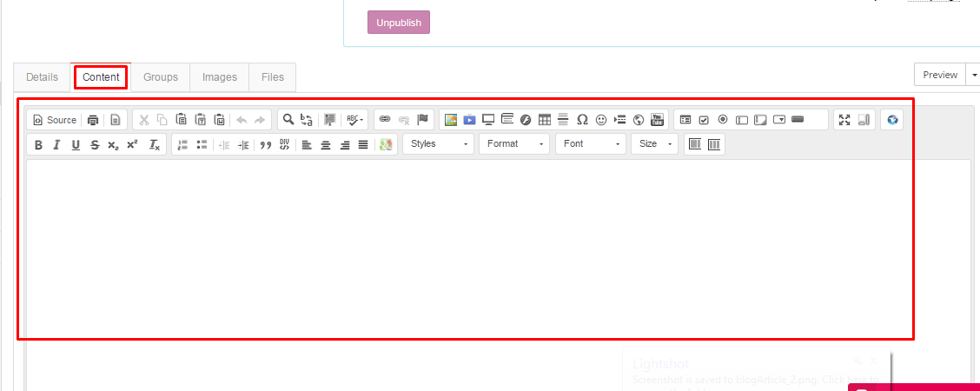Image resolution: width=980 pixels, height=391 pixels.
Task: Click the insert video TV icon
Action: (x=469, y=119)
